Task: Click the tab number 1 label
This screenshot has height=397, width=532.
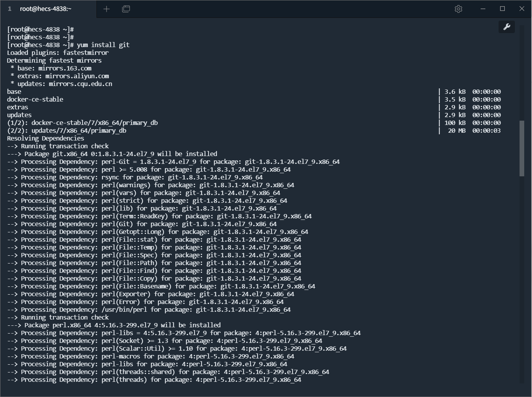Action: click(x=10, y=9)
